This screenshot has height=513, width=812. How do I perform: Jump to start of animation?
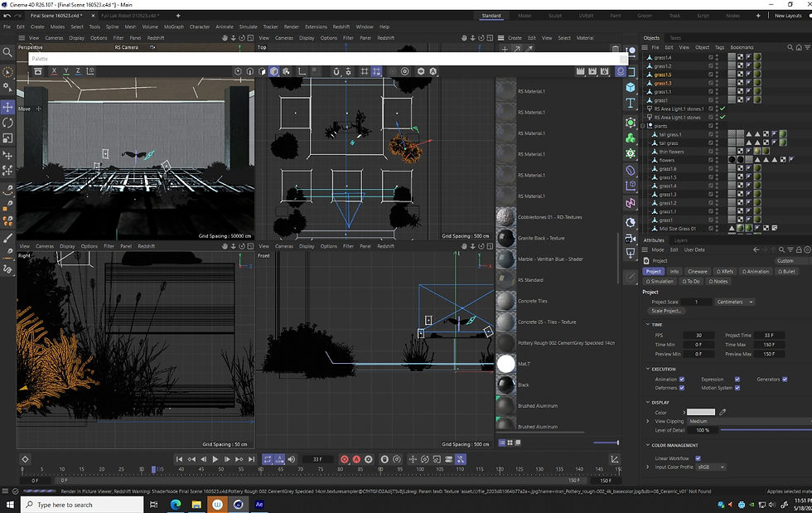tap(179, 459)
